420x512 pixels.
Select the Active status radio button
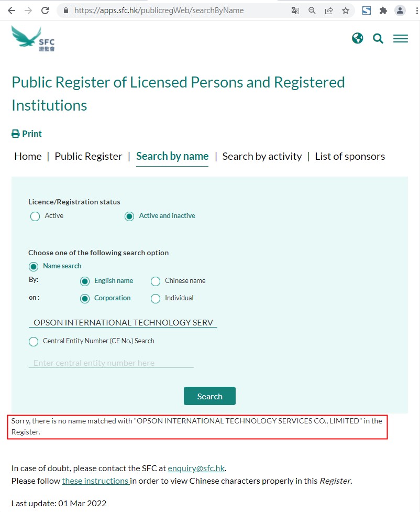click(35, 216)
